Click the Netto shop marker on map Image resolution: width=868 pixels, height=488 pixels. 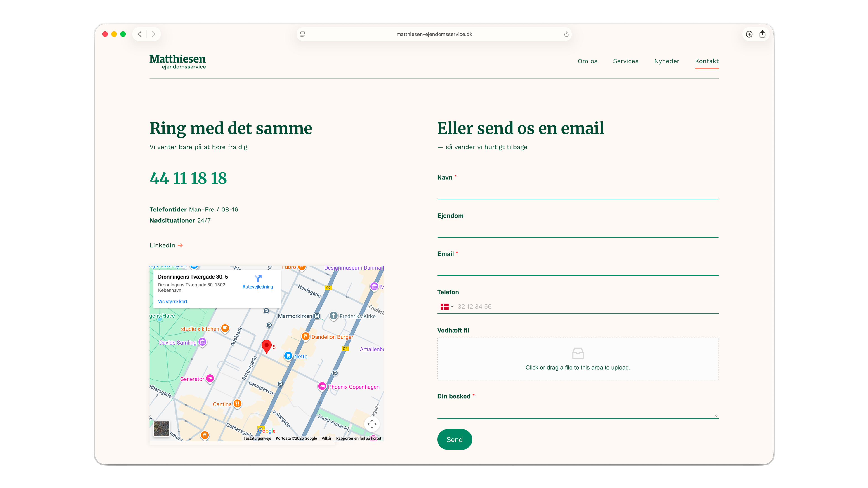(x=288, y=356)
